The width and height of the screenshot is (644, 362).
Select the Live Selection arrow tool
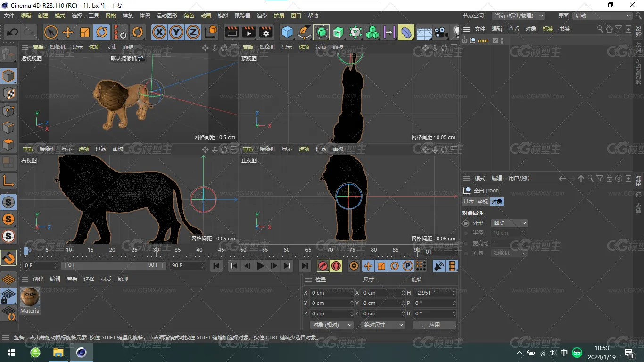pos(50,32)
